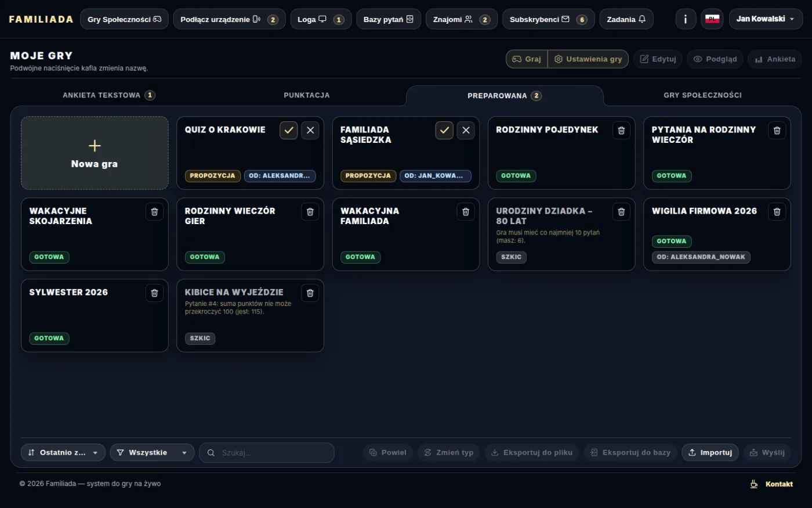This screenshot has height=508, width=812.
Task: Open Podłącz urządzenie menu item
Action: [x=229, y=19]
